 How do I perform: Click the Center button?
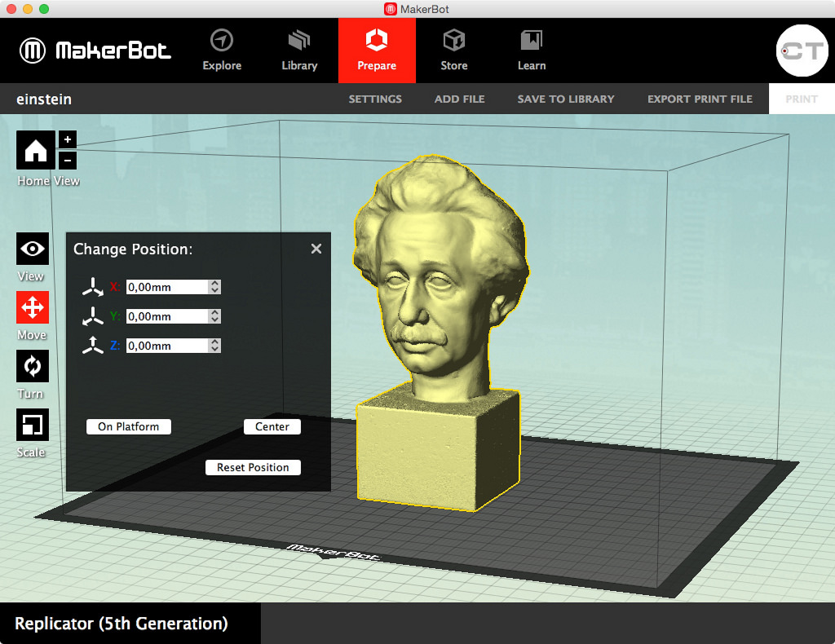tap(272, 427)
